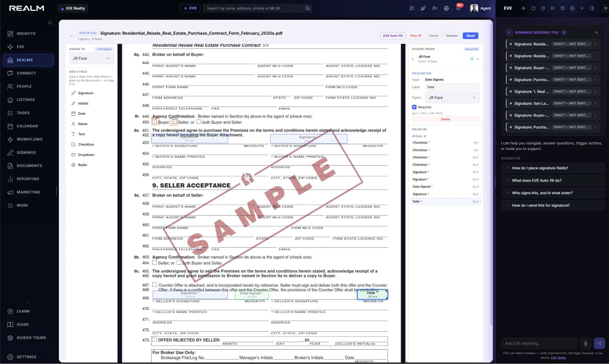Screen dimensions: 609x364
Task: Open Insights in left navigation
Action: click(x=28, y=34)
